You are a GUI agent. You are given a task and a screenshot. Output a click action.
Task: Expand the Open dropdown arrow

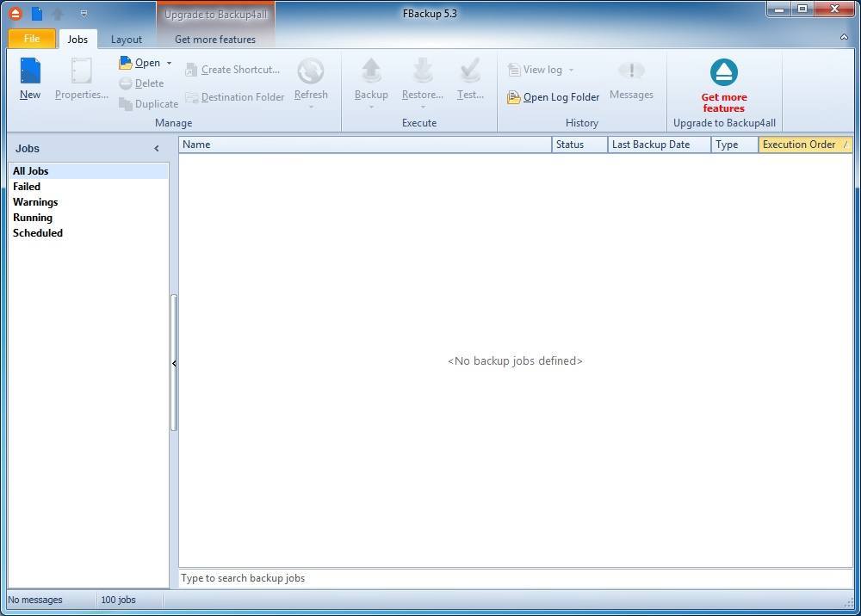coord(169,63)
